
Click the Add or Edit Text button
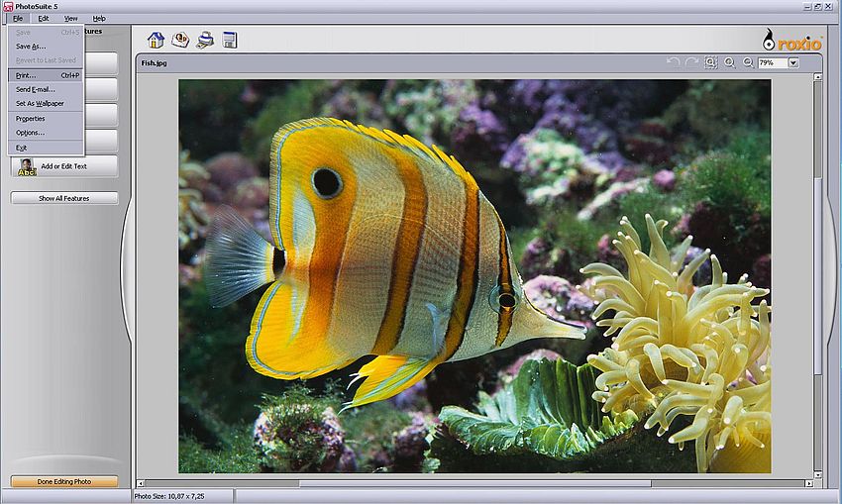[x=64, y=166]
